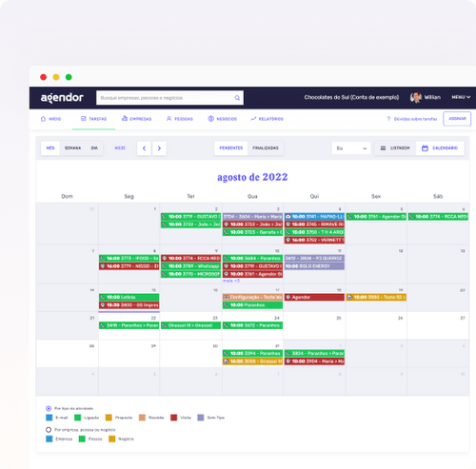
Task: Open 16:00 NISSEI visit task on day 8
Action: pos(129,266)
